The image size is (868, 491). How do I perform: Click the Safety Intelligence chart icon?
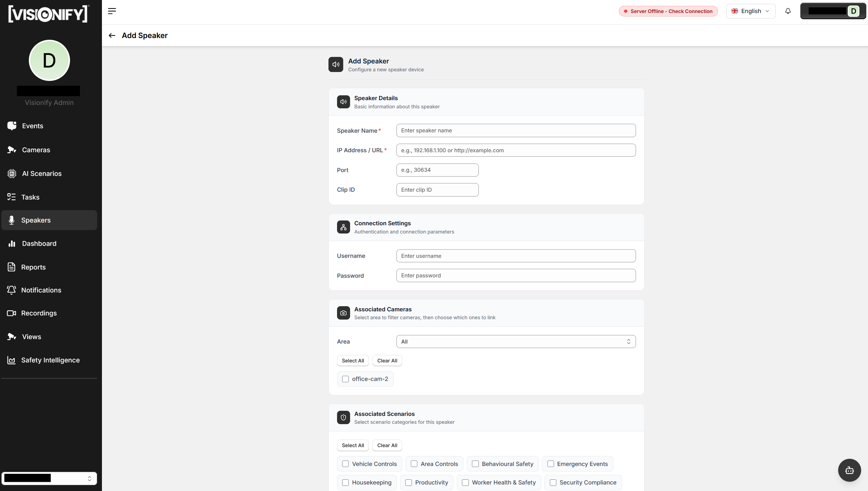[11, 360]
